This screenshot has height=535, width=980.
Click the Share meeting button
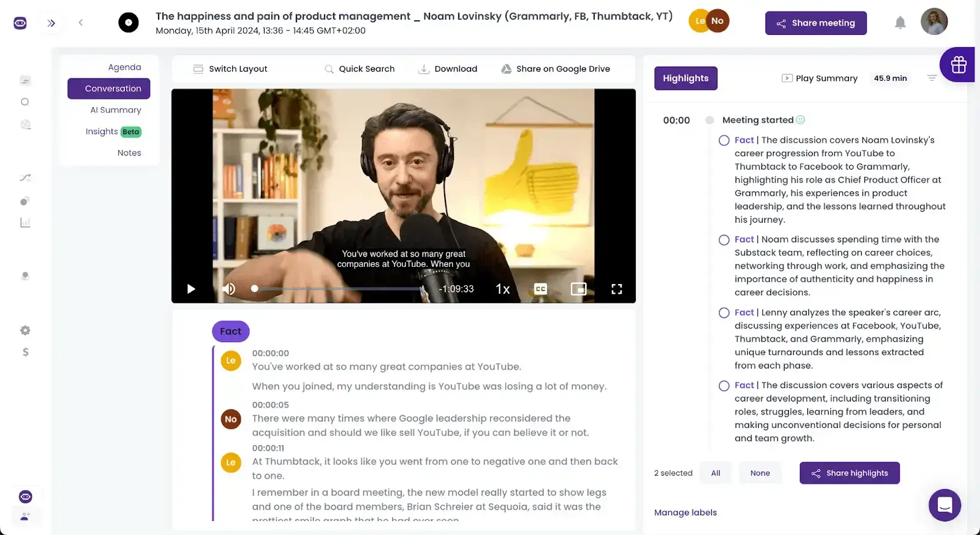tap(816, 23)
